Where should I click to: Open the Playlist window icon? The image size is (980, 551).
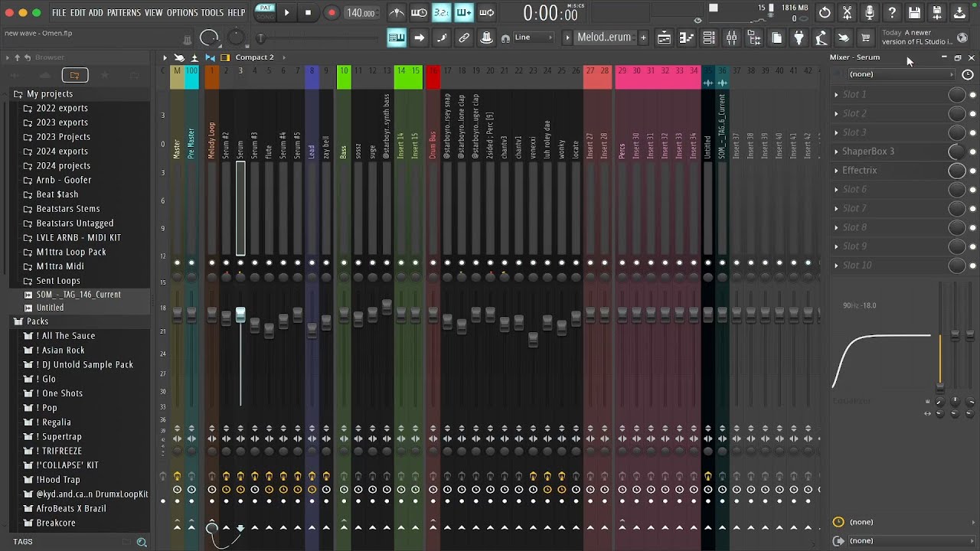click(665, 37)
